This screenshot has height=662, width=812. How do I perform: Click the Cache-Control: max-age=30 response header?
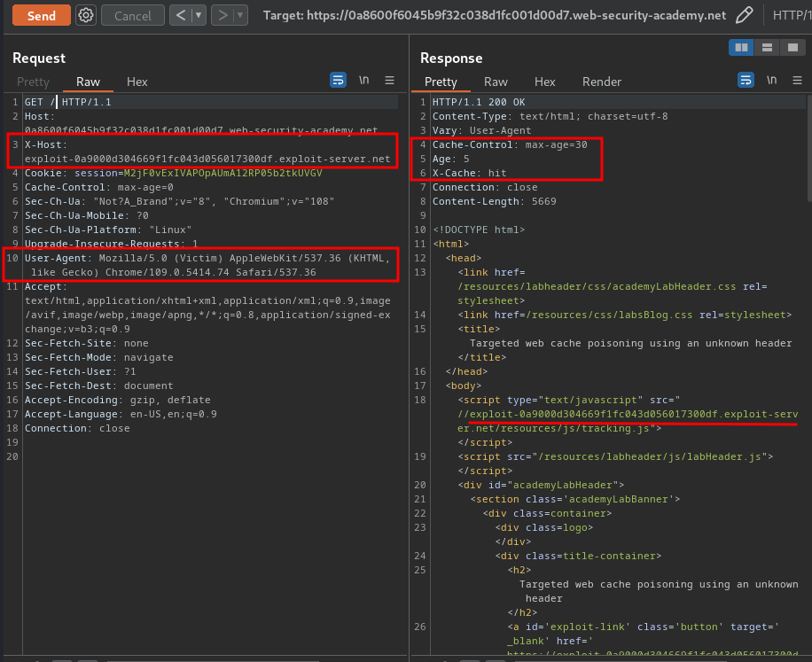point(510,144)
